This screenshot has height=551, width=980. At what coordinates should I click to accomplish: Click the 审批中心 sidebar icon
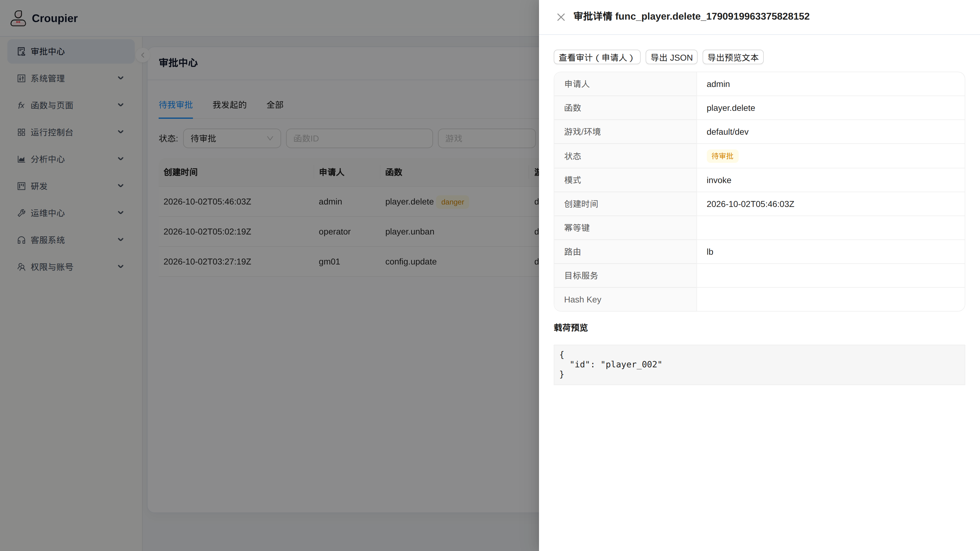tap(21, 51)
